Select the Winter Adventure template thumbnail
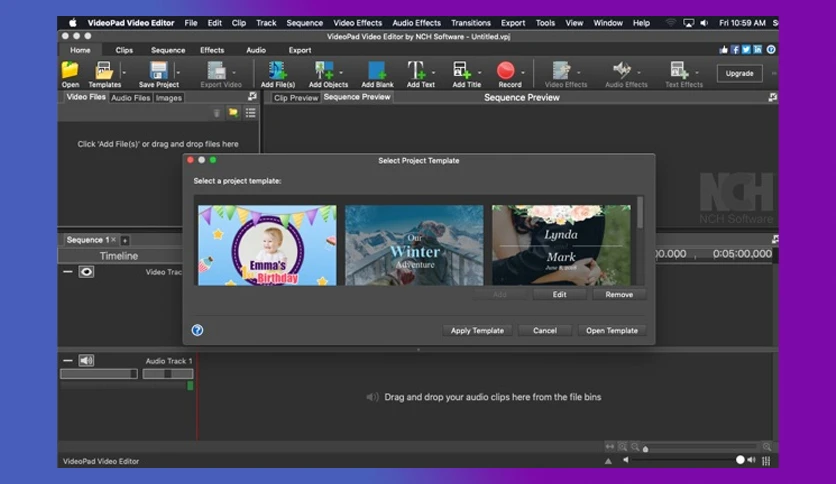 pyautogui.click(x=414, y=245)
